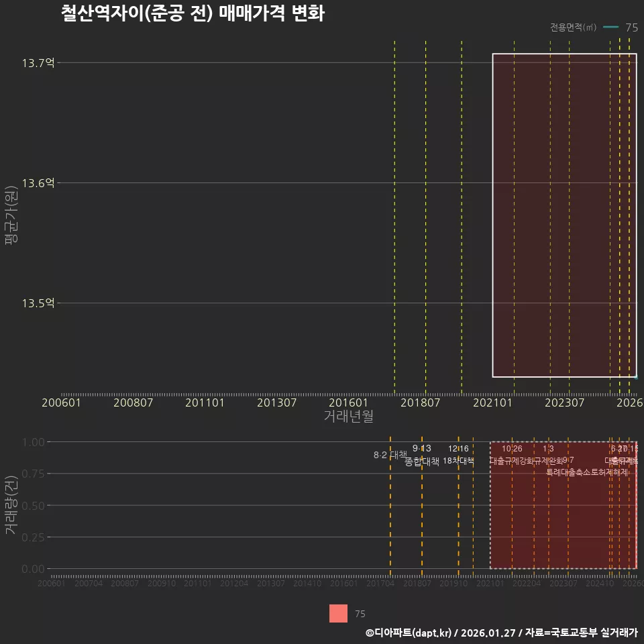Click the 200601 tick label

click(62, 403)
